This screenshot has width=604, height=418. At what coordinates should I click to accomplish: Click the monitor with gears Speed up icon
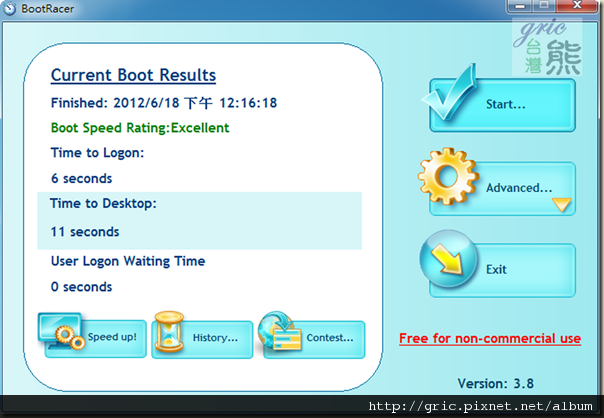click(62, 331)
